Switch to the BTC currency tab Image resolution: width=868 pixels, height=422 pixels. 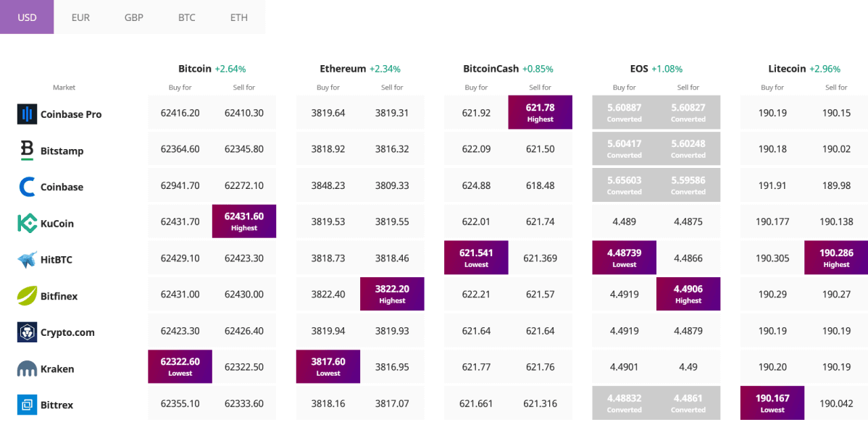pos(186,17)
